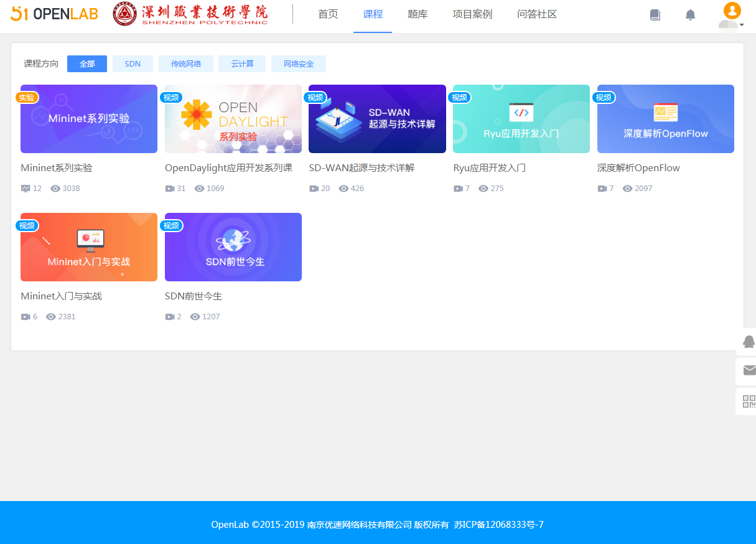Click the 视频 badge on SDN前世今生 card
756x544 pixels.
tap(171, 225)
